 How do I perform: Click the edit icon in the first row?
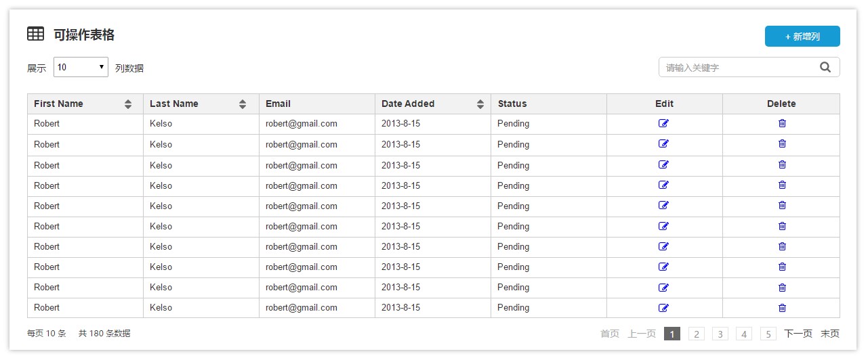(663, 123)
